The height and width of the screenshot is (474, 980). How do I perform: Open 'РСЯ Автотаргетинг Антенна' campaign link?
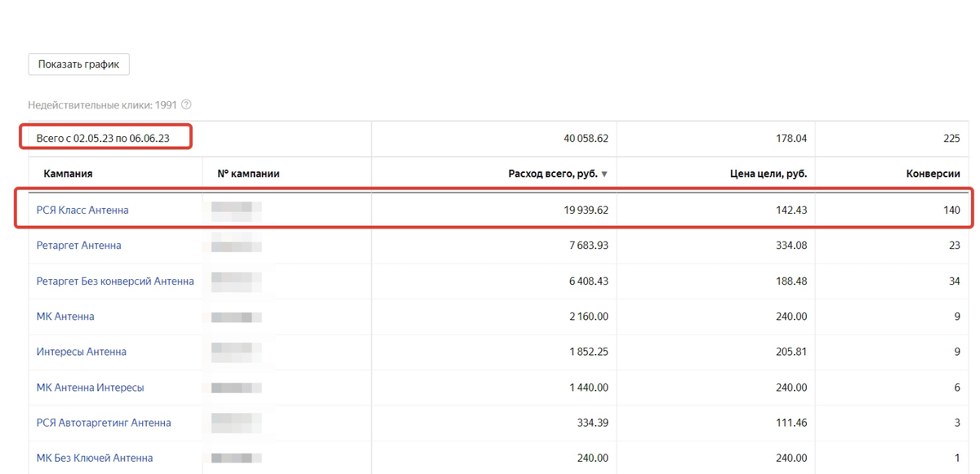[104, 423]
